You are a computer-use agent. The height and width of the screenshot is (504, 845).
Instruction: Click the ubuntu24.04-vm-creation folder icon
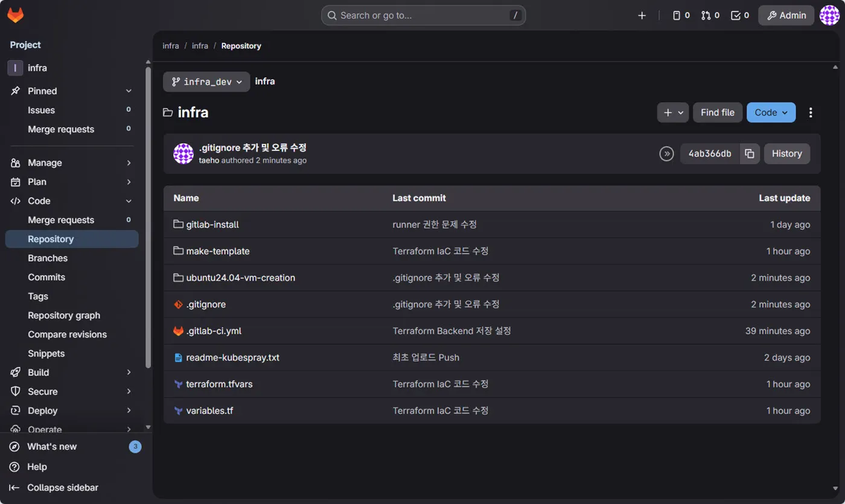coord(178,277)
